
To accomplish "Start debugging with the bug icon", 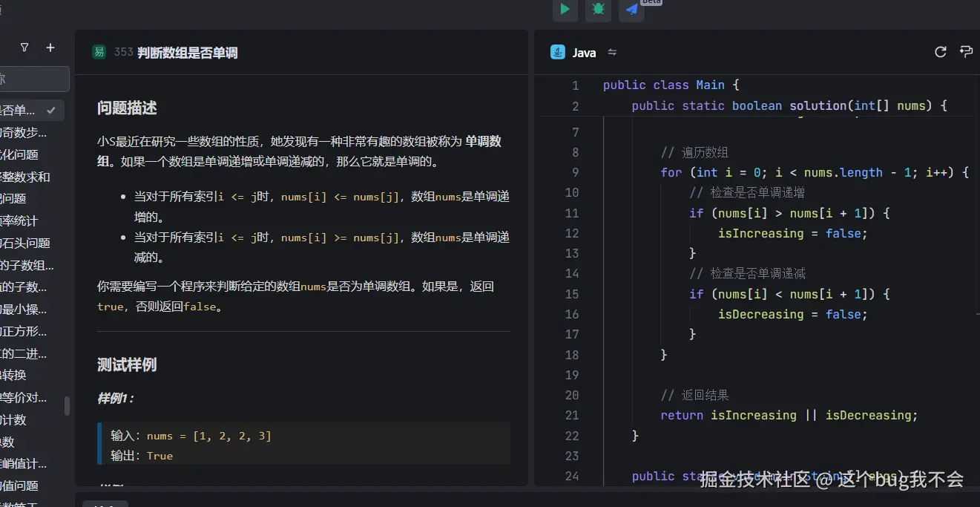I will point(598,10).
